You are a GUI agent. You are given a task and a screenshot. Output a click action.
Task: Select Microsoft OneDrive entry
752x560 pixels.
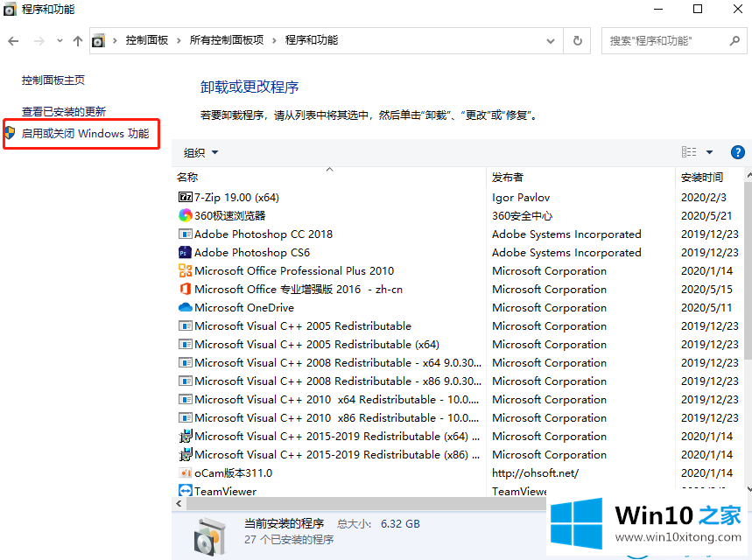coord(244,307)
